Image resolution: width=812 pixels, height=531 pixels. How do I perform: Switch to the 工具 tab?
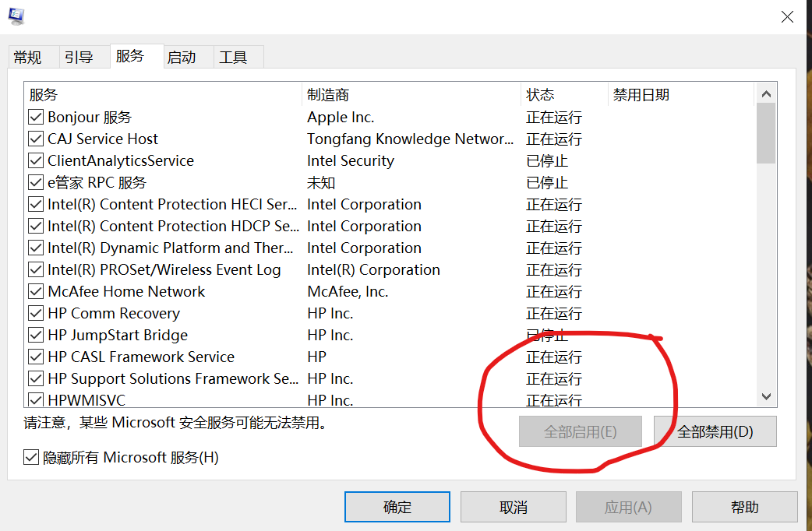(x=231, y=56)
